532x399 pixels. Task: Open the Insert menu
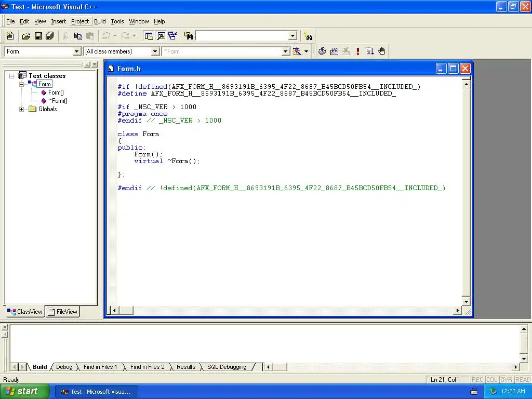point(58,21)
